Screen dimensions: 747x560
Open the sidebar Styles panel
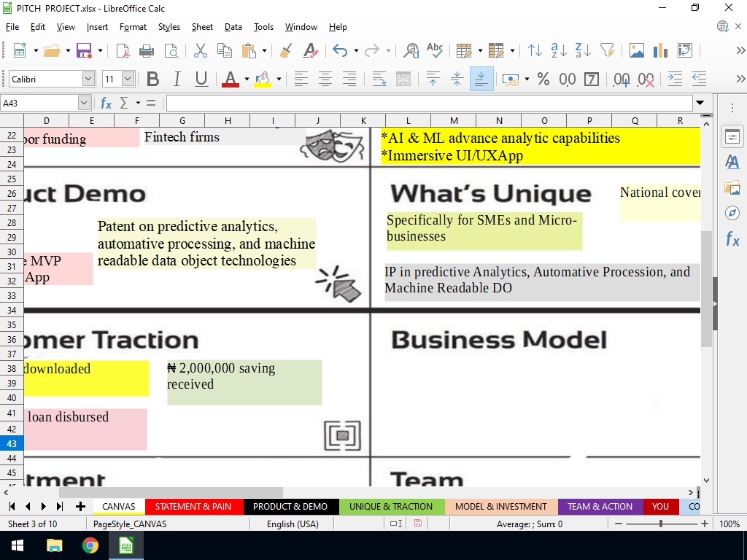click(x=732, y=163)
